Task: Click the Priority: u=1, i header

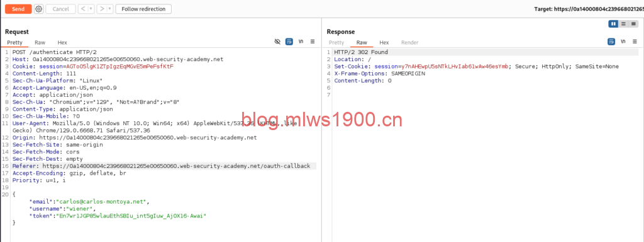Action: pos(38,180)
